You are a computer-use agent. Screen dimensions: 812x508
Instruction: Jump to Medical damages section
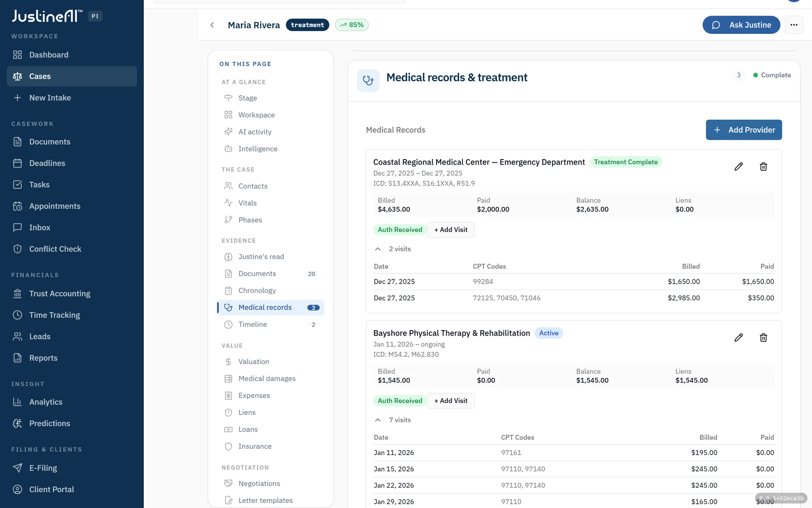tap(271, 378)
